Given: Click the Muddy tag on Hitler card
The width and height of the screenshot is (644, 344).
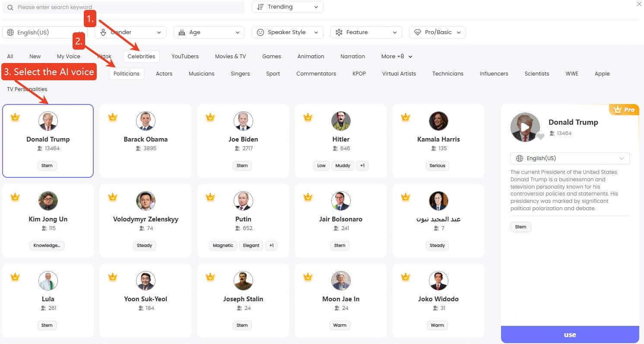Looking at the screenshot, I should (343, 166).
